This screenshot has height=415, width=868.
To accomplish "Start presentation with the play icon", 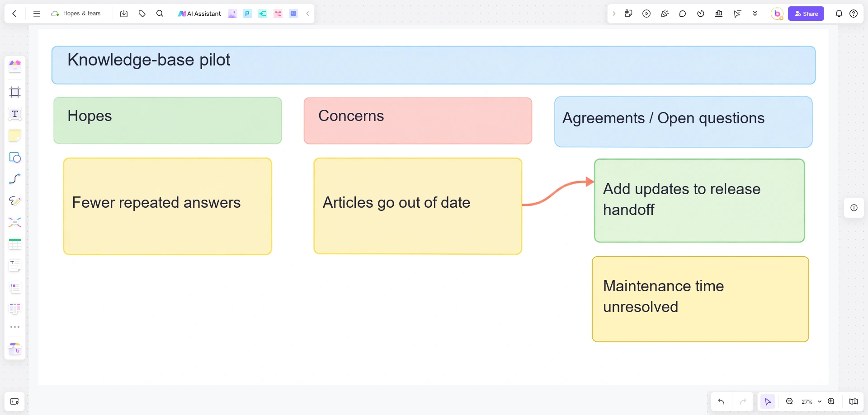I will click(646, 14).
